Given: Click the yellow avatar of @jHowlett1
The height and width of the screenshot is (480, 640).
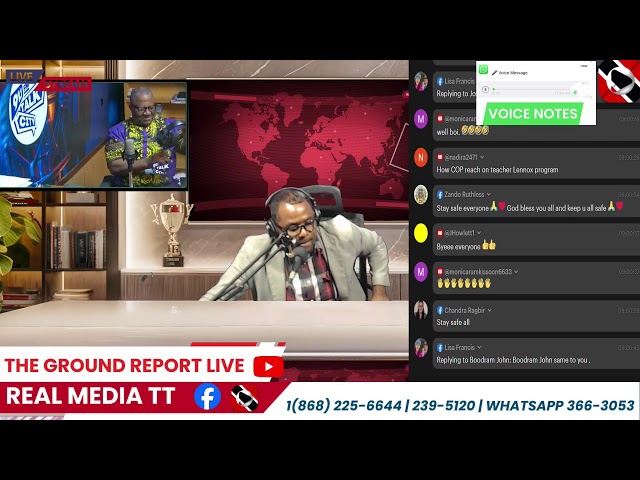Looking at the screenshot, I should [421, 233].
